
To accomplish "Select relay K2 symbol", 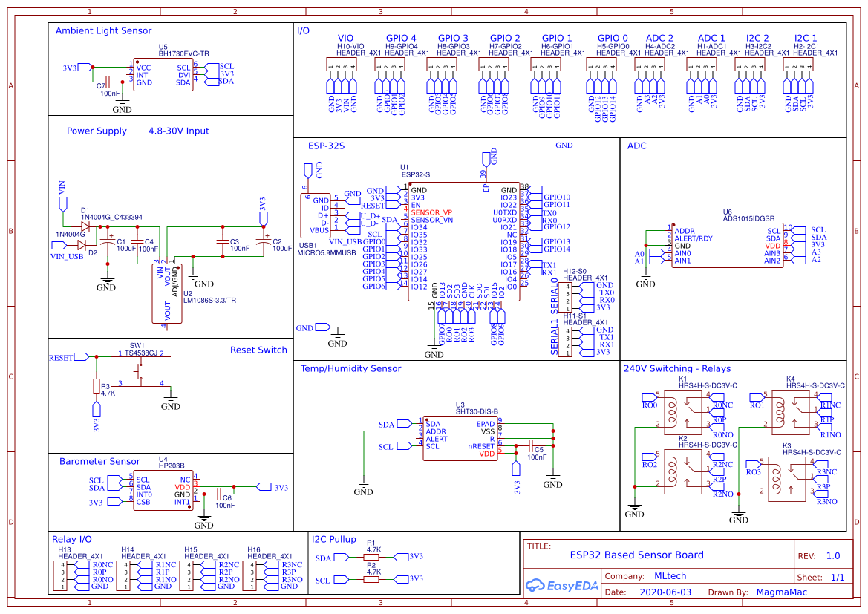I will pyautogui.click(x=683, y=471).
